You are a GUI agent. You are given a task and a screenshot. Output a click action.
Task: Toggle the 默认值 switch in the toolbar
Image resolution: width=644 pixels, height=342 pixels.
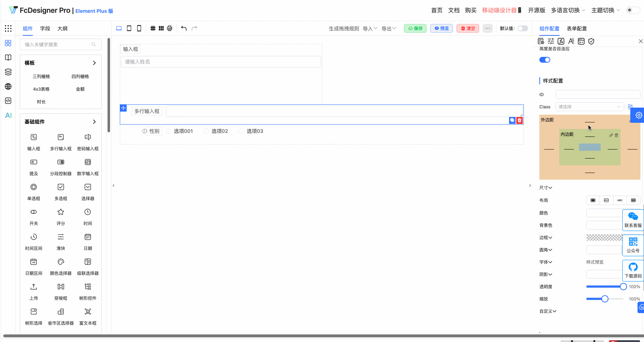tap(522, 28)
